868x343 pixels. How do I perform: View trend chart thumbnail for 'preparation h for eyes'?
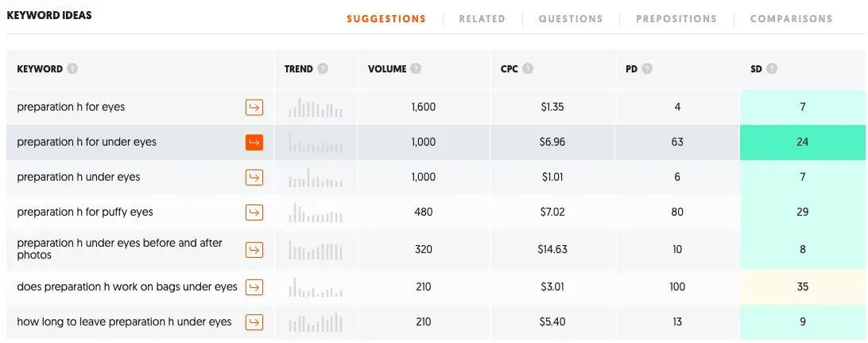click(316, 107)
